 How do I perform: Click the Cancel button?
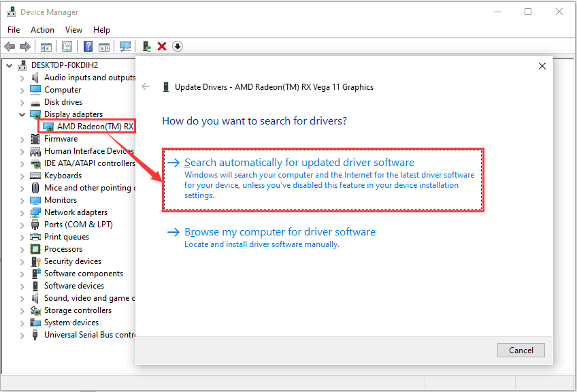[x=521, y=350]
